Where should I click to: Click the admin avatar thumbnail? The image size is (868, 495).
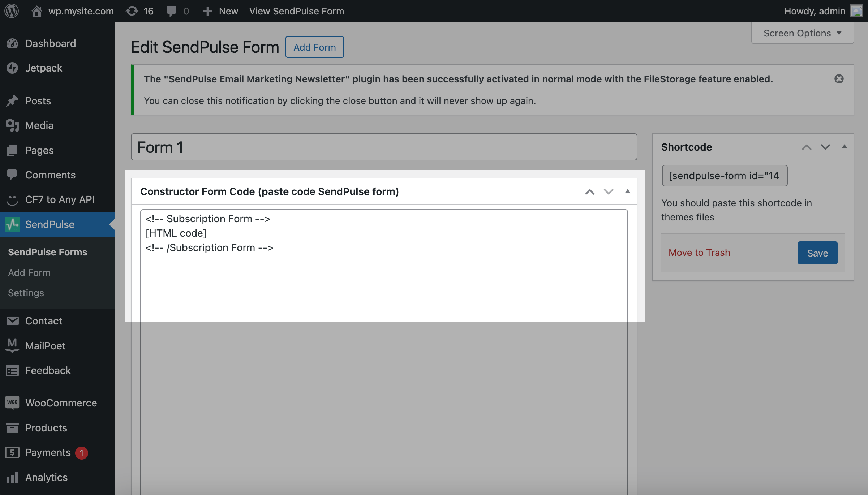click(856, 11)
